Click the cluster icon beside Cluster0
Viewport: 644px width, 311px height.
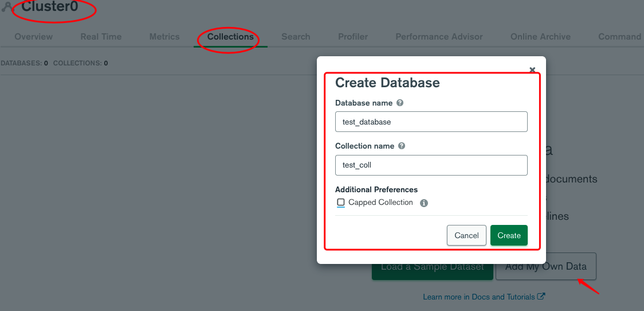coord(7,7)
